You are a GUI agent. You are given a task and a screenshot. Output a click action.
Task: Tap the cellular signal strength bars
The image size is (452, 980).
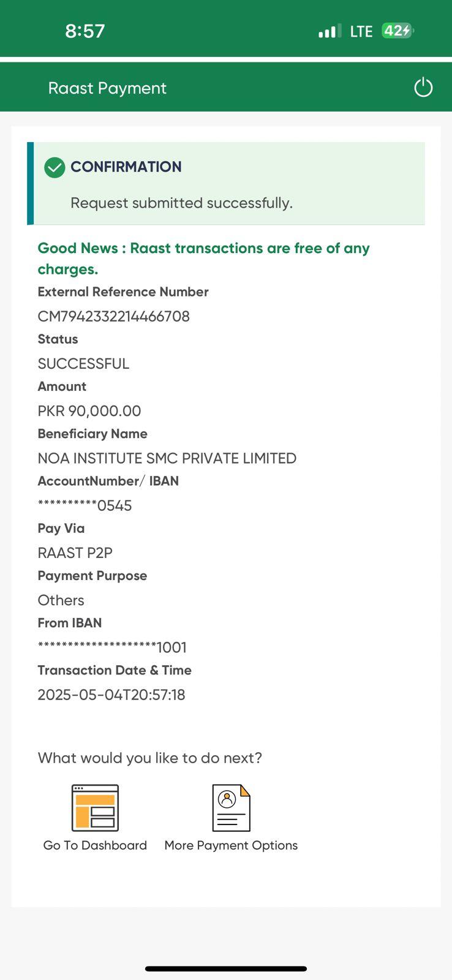[330, 31]
